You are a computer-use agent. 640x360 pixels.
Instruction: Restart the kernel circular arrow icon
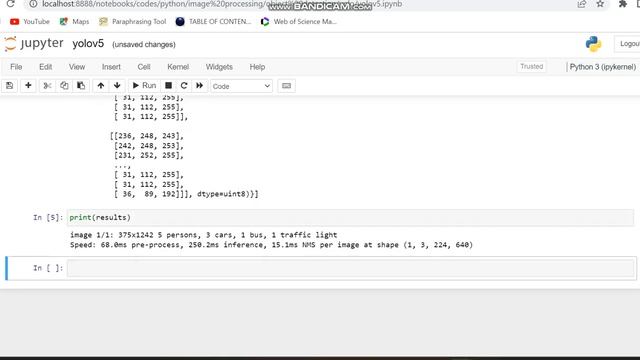coord(184,86)
